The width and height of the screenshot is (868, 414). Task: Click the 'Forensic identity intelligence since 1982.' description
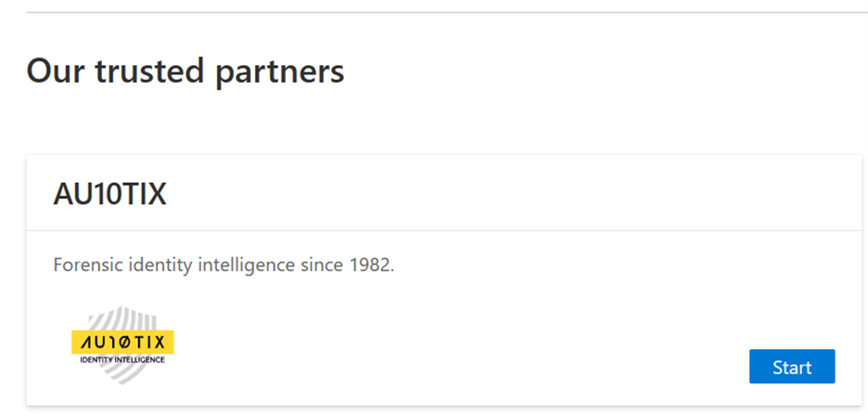click(224, 265)
